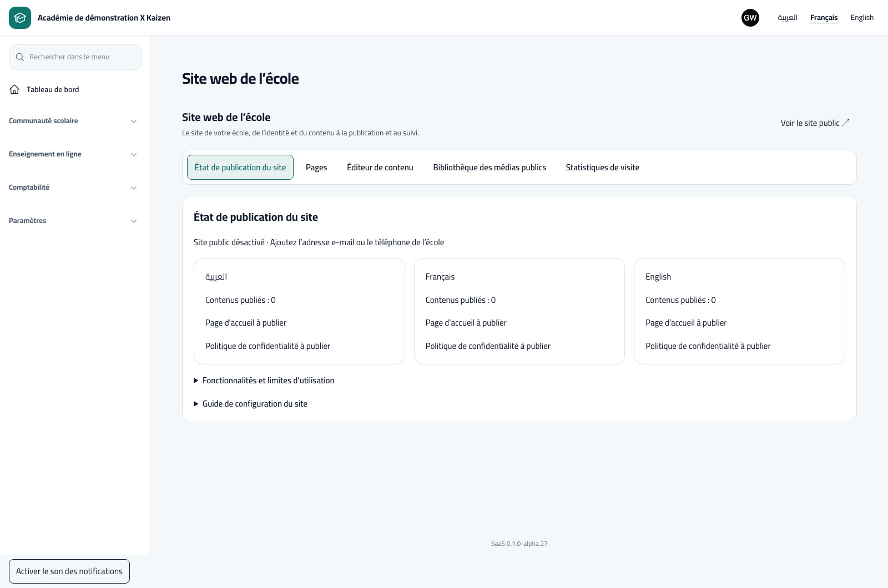Open Voir le site public link
Viewport: 888px width, 588px height.
(815, 123)
